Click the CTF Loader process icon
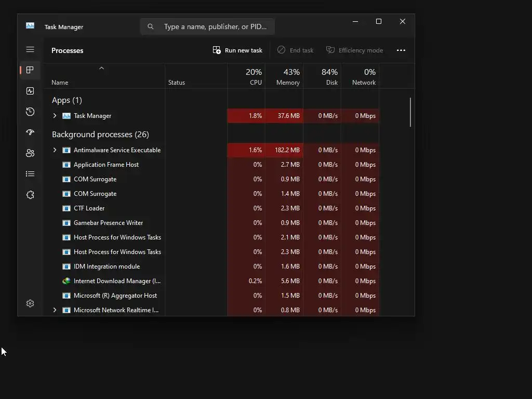The height and width of the screenshot is (399, 532). point(66,208)
